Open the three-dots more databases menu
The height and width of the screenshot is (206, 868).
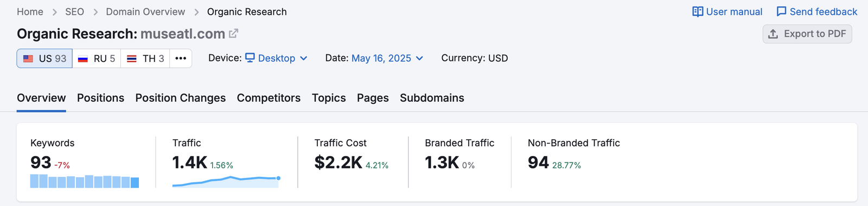181,58
